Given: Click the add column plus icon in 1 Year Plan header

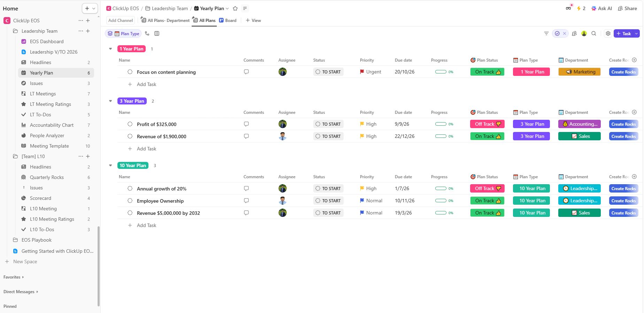Looking at the screenshot, I should [x=634, y=60].
